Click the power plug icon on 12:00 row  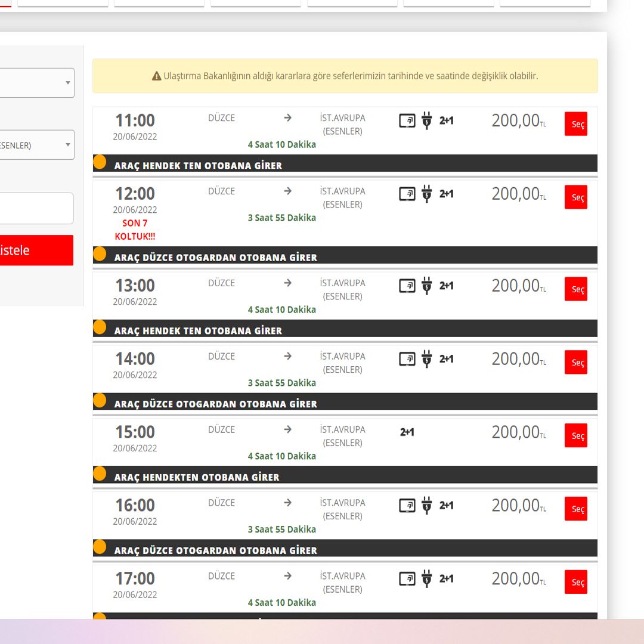[427, 193]
